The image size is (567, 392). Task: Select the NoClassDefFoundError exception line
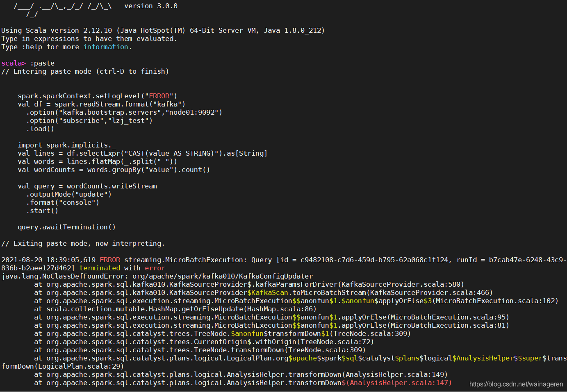[x=156, y=276]
